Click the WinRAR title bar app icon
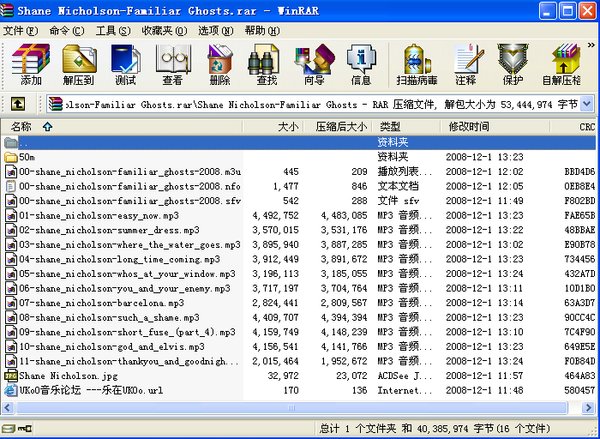The height and width of the screenshot is (439, 600). tap(7, 10)
